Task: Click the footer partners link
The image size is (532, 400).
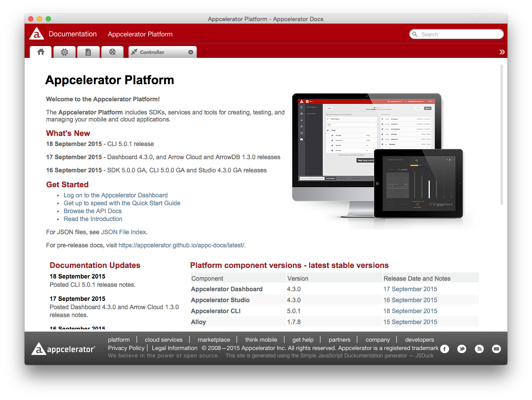Action: (x=340, y=339)
